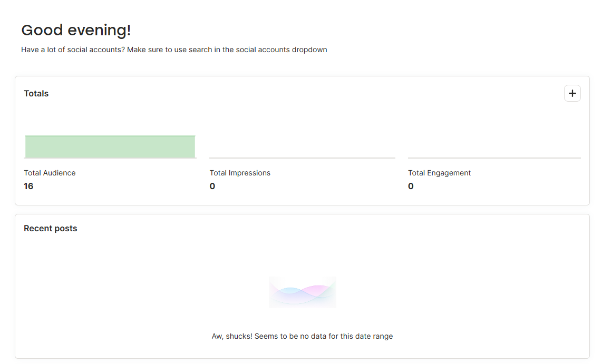Click the Recent posts heading
The width and height of the screenshot is (602, 364).
tap(50, 229)
